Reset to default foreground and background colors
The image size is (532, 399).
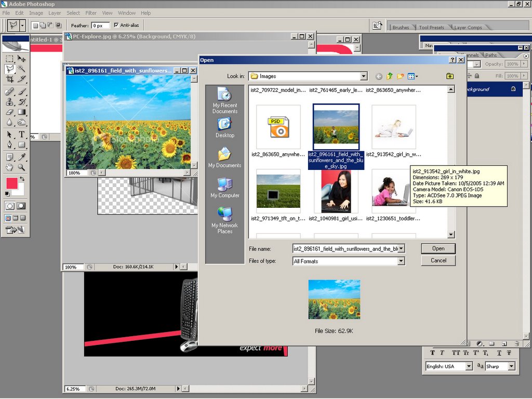pos(7,194)
